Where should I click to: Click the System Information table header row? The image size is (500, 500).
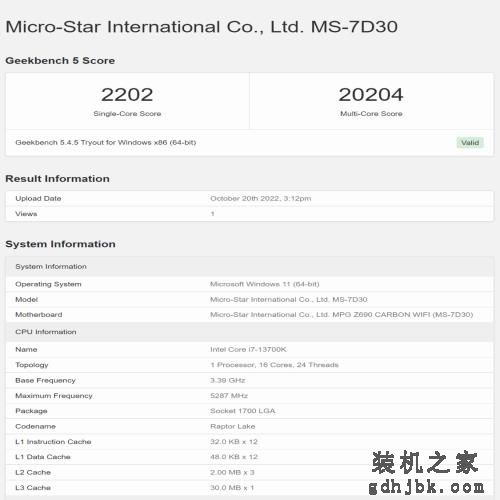coord(249,267)
